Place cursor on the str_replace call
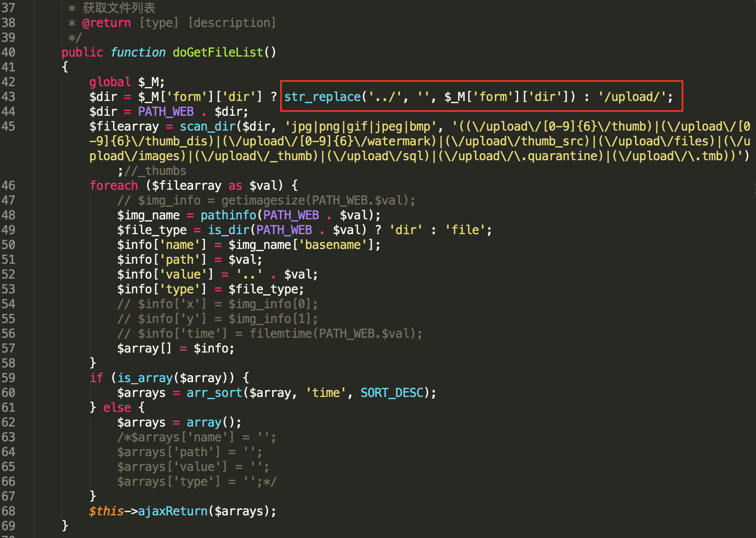The width and height of the screenshot is (756, 538). (322, 97)
